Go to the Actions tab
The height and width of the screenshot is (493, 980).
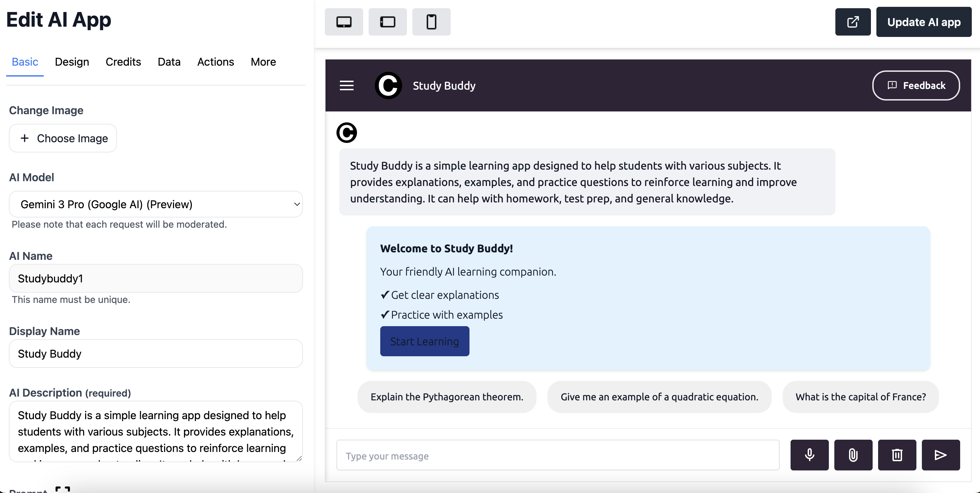(x=215, y=62)
